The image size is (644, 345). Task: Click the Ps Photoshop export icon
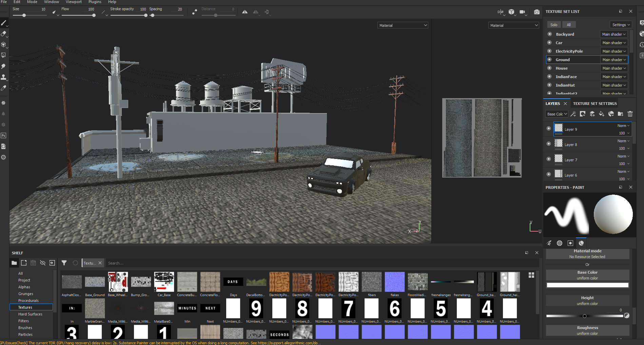click(x=3, y=135)
